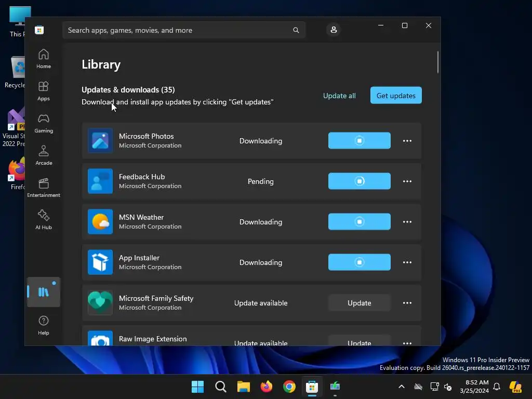This screenshot has height=399, width=532.
Task: Click the Microsoft Store logo icon
Action: coord(39,30)
